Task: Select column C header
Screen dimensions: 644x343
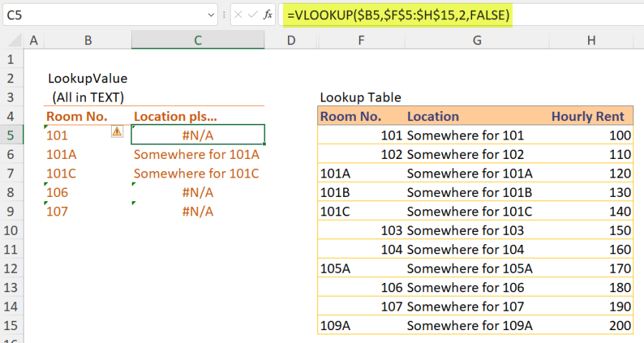Action: click(x=198, y=41)
